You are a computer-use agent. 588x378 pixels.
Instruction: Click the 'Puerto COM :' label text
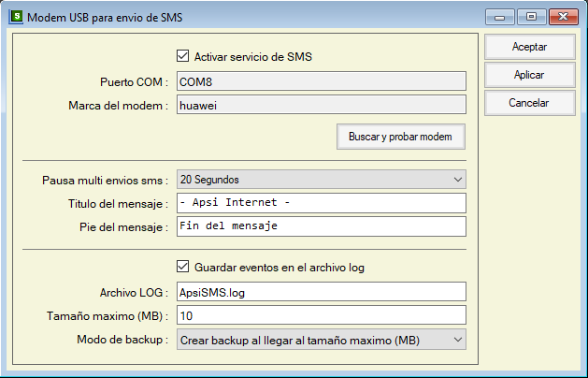(134, 81)
